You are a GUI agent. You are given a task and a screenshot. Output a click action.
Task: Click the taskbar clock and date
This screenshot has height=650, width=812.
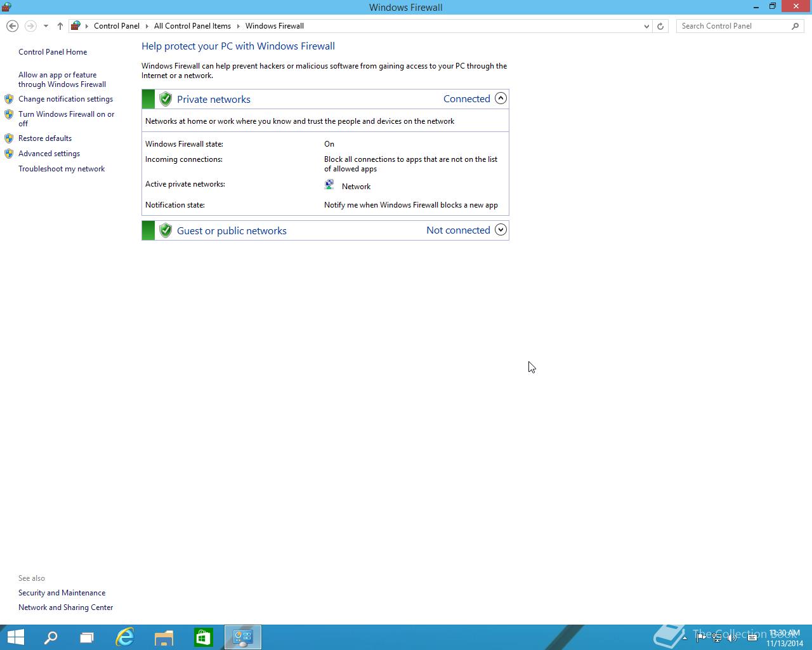click(785, 638)
